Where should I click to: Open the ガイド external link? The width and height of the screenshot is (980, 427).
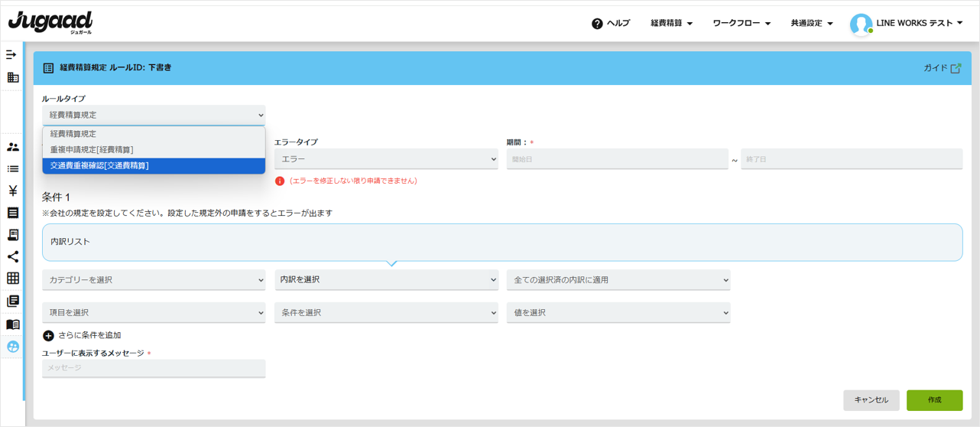942,68
